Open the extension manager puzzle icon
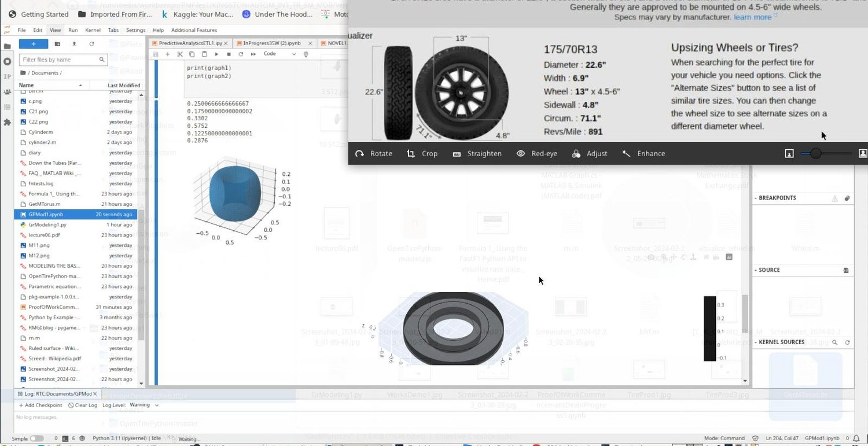868x446 pixels. click(x=7, y=122)
